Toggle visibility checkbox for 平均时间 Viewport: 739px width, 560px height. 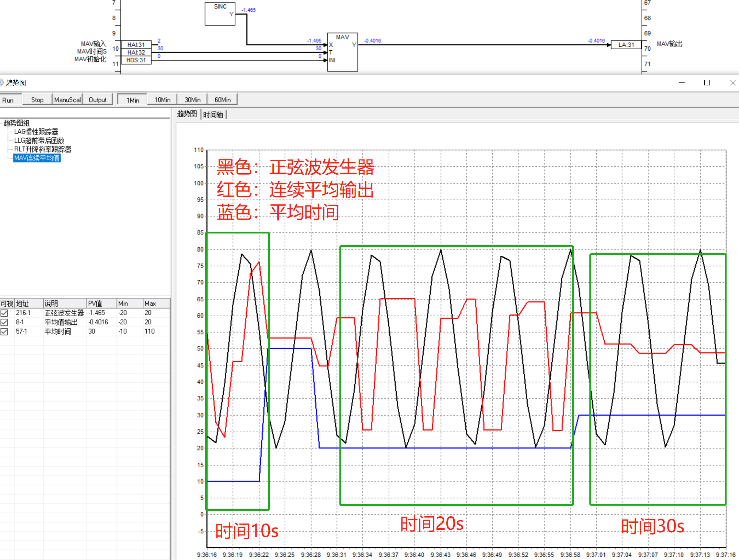pyautogui.click(x=4, y=332)
